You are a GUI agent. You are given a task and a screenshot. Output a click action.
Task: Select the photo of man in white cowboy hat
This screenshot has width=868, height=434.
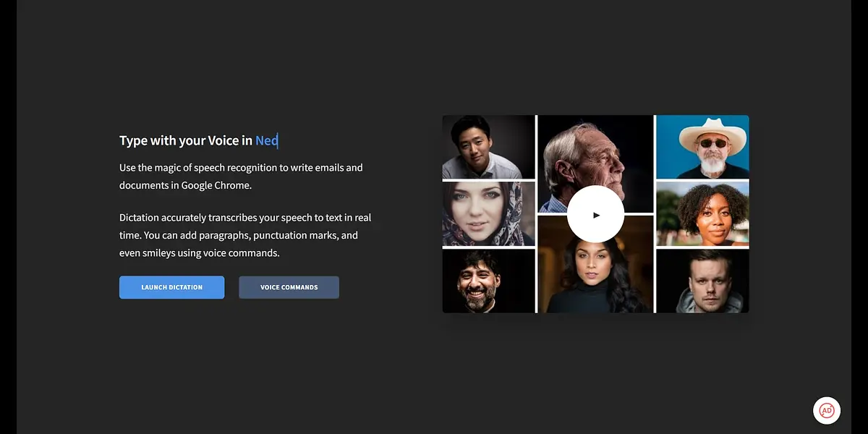pos(702,147)
